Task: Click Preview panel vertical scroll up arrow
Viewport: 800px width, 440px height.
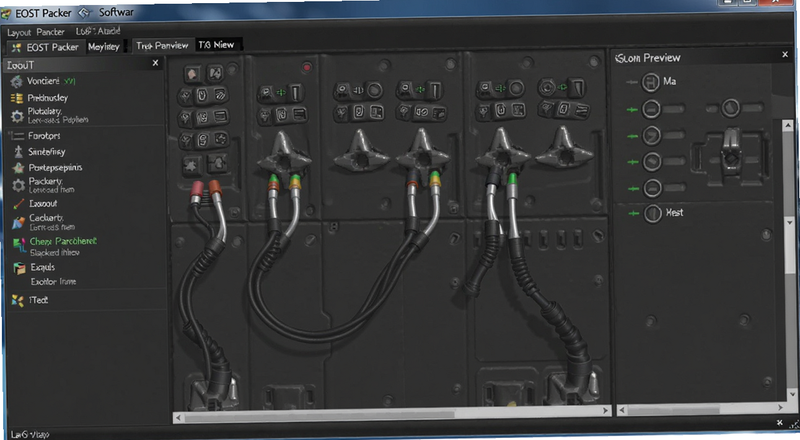Action: [x=788, y=125]
